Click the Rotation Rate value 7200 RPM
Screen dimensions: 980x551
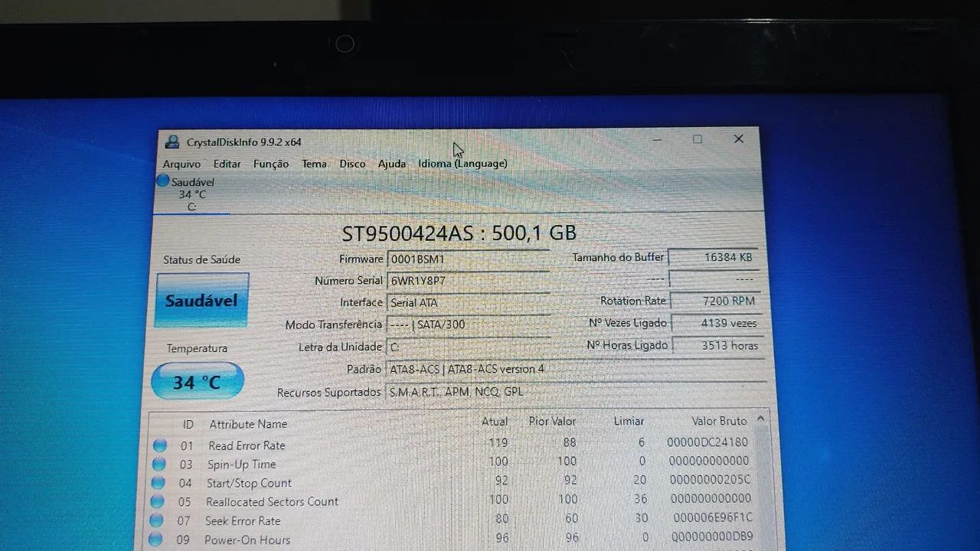(715, 301)
